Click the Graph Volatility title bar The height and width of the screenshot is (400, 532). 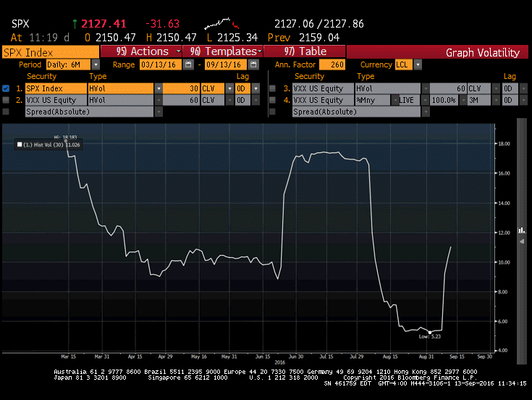pyautogui.click(x=437, y=52)
